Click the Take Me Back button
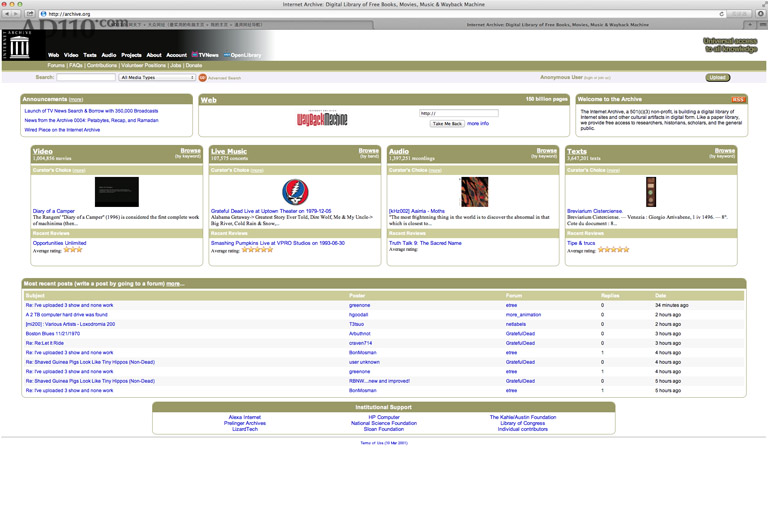768x511 pixels. pos(447,124)
